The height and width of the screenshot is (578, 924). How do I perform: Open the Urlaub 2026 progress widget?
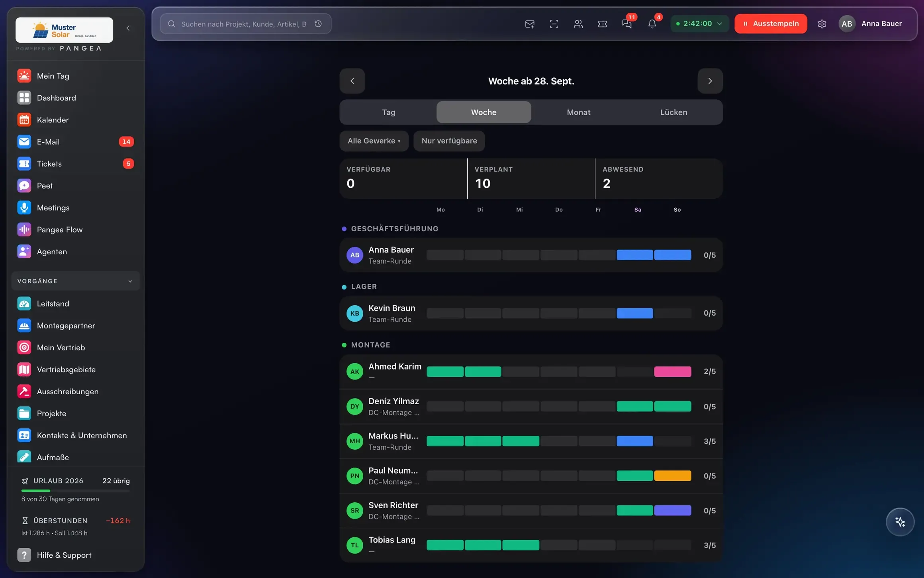pyautogui.click(x=75, y=490)
